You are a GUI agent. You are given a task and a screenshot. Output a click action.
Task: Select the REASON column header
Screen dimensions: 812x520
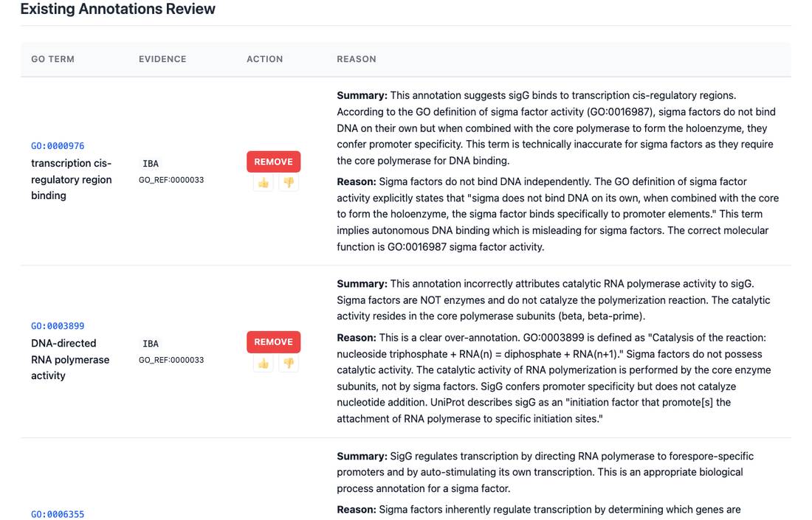357,59
